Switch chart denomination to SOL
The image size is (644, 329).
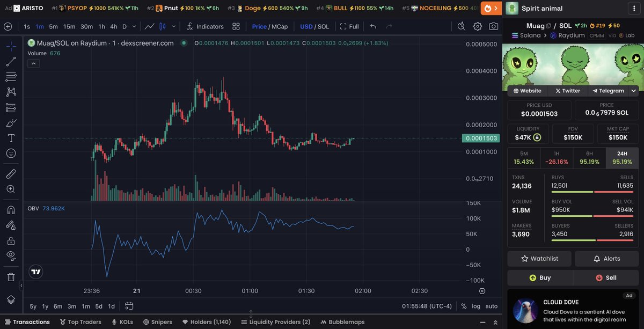click(x=323, y=26)
